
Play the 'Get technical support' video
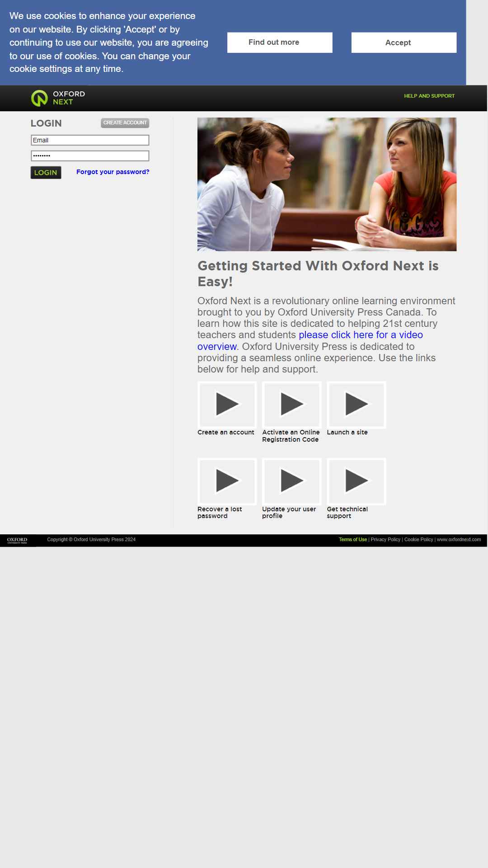[x=357, y=481]
